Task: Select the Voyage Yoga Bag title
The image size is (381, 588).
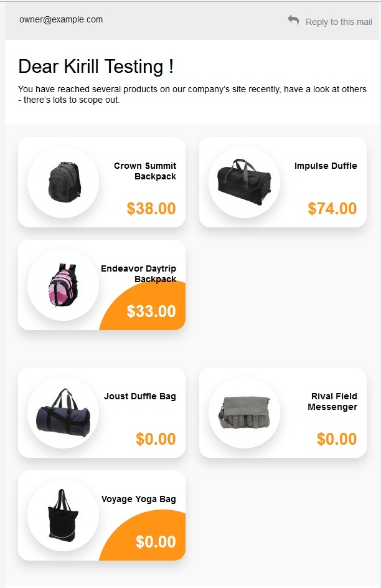Action: point(139,499)
